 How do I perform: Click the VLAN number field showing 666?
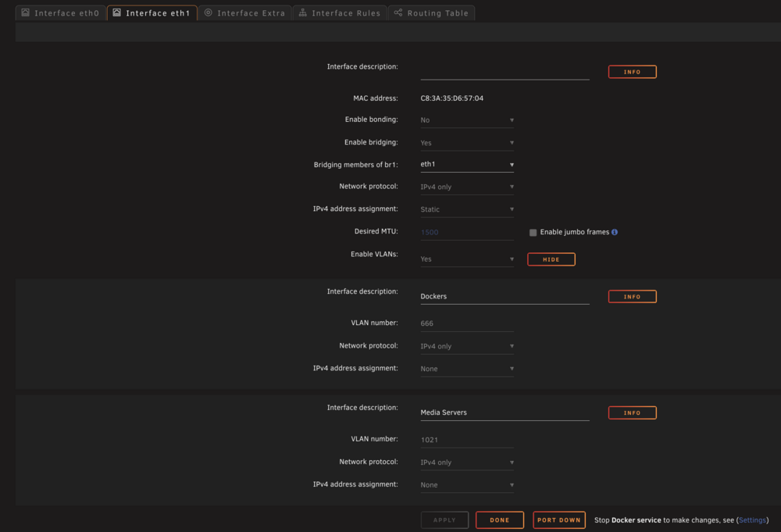click(x=467, y=323)
